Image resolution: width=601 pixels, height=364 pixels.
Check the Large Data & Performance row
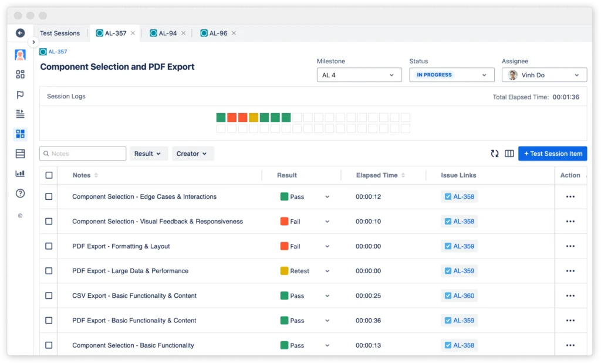click(49, 271)
